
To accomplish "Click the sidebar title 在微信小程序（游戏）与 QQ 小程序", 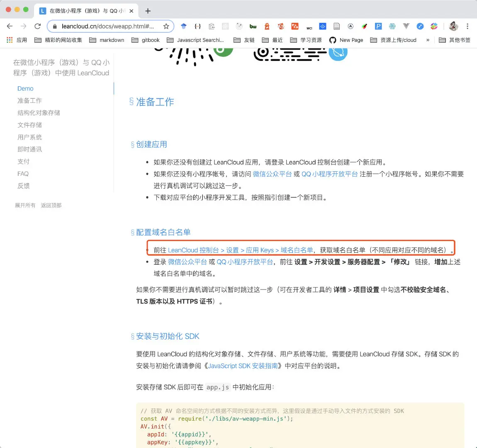I will pyautogui.click(x=61, y=68).
